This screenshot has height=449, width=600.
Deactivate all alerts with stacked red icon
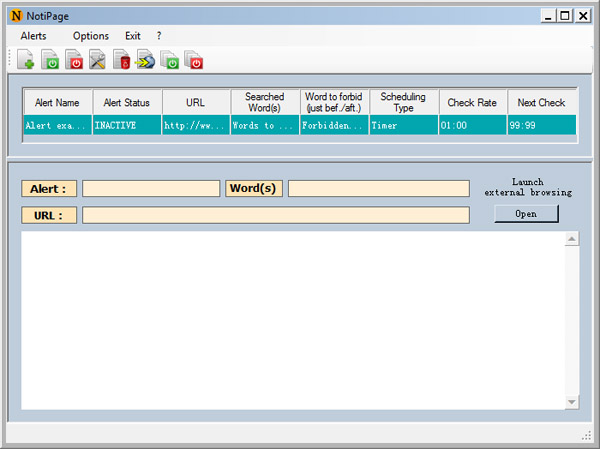point(194,61)
